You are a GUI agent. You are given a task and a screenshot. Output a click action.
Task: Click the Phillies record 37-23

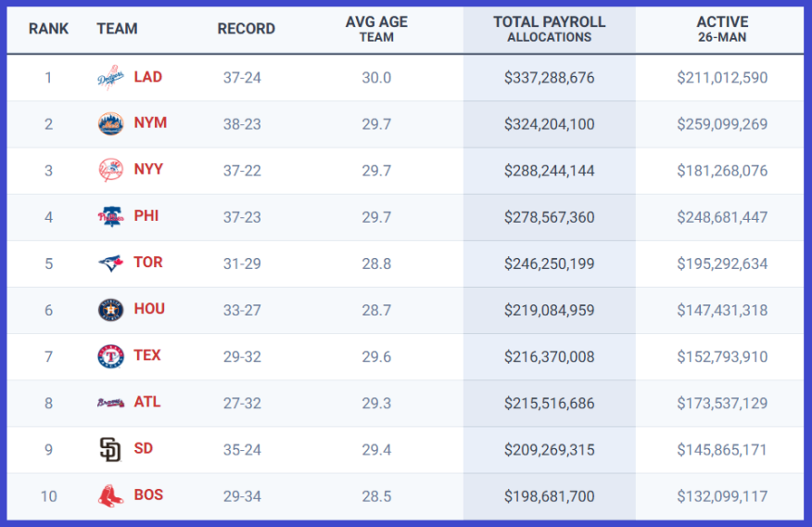tap(242, 217)
